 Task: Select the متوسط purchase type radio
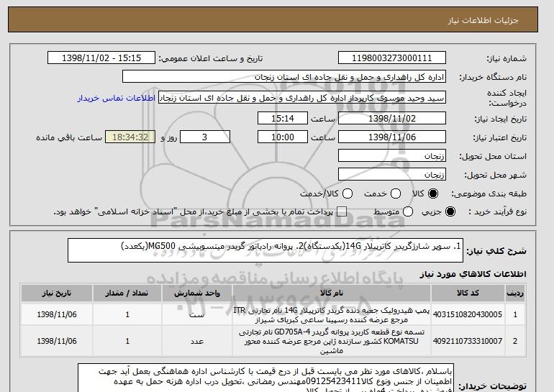click(408, 211)
